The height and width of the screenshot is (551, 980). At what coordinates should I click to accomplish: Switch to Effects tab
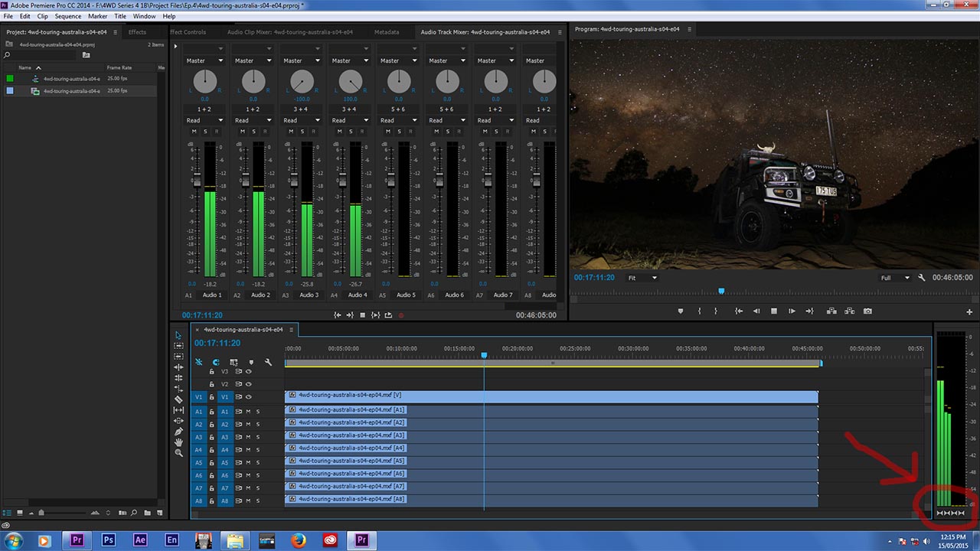(x=137, y=32)
